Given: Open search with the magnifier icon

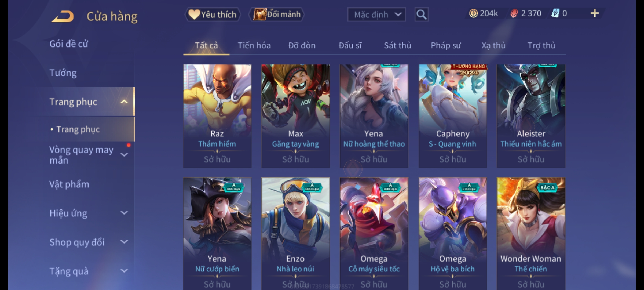Looking at the screenshot, I should [x=421, y=15].
